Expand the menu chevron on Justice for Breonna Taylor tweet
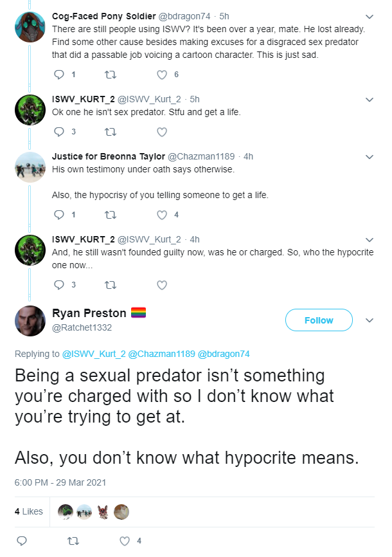Screen dimensions: 392x557 point(370,157)
